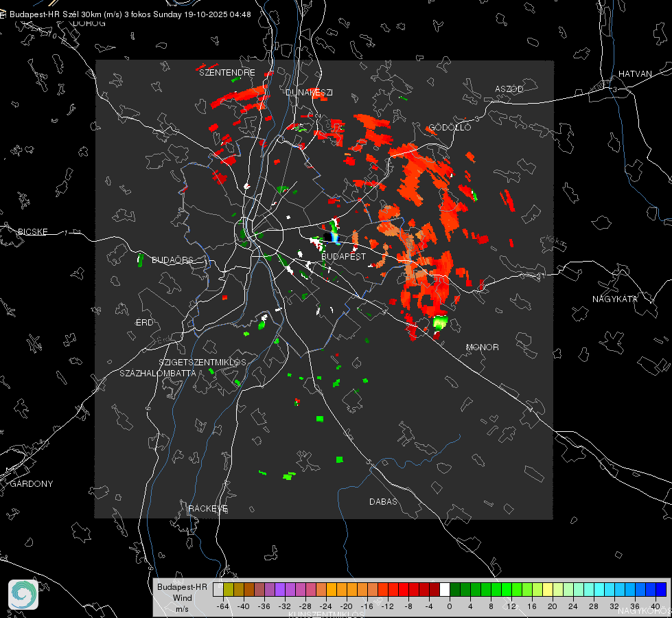
Task: Click the Wind label in the legend
Action: click(x=182, y=597)
